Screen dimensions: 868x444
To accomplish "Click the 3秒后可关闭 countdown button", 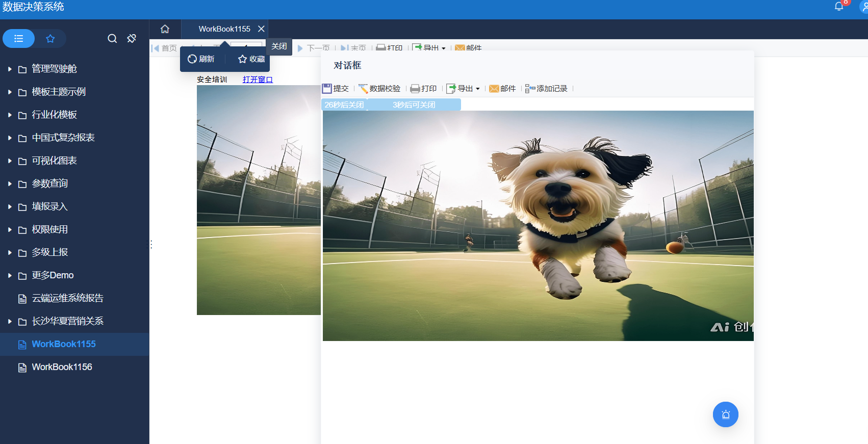I will 414,105.
